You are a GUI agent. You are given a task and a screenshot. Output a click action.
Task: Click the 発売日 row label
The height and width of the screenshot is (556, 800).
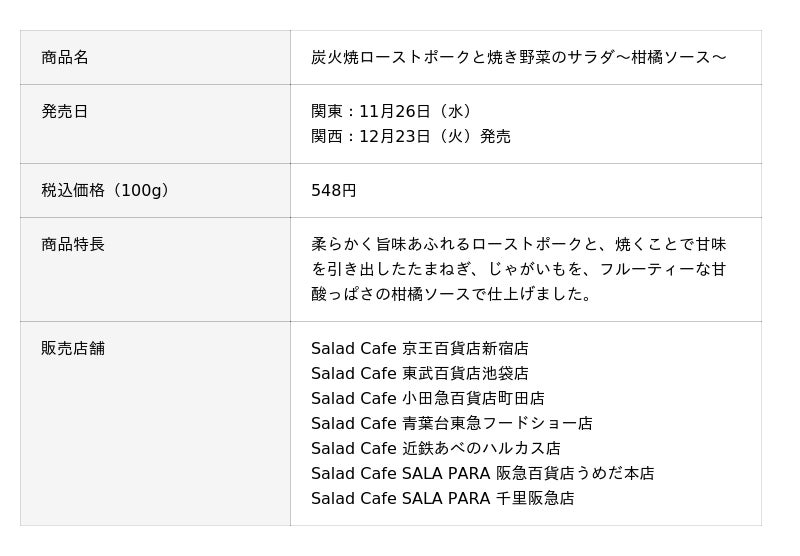(65, 111)
